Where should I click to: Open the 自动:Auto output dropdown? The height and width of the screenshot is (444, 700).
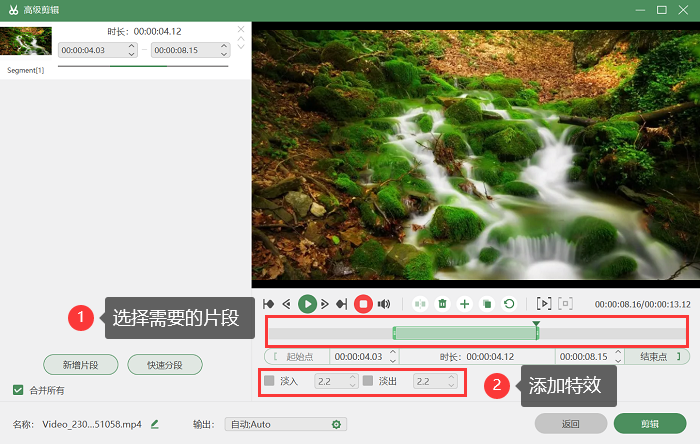(286, 424)
